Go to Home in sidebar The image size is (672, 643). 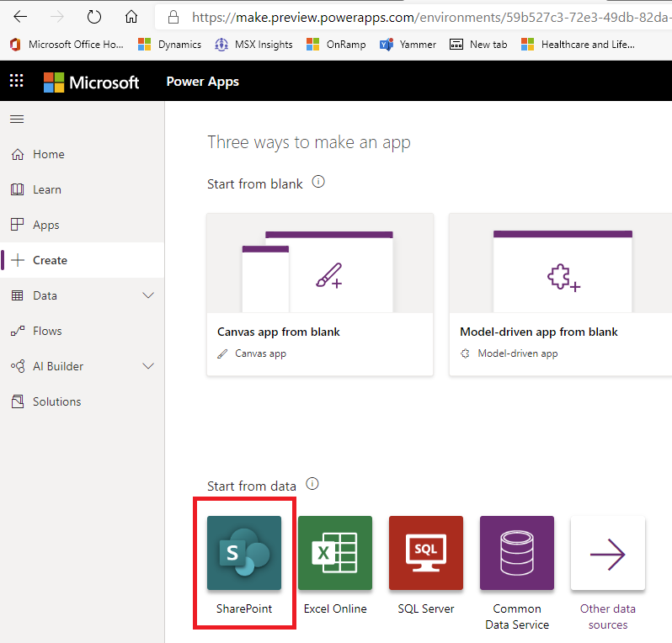(82, 154)
